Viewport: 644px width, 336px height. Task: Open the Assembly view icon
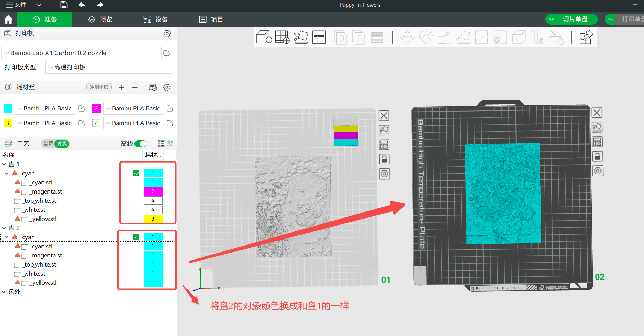pyautogui.click(x=586, y=37)
